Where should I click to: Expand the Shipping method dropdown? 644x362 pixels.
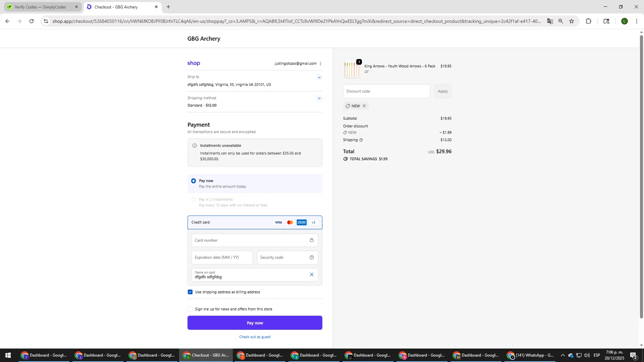[319, 98]
